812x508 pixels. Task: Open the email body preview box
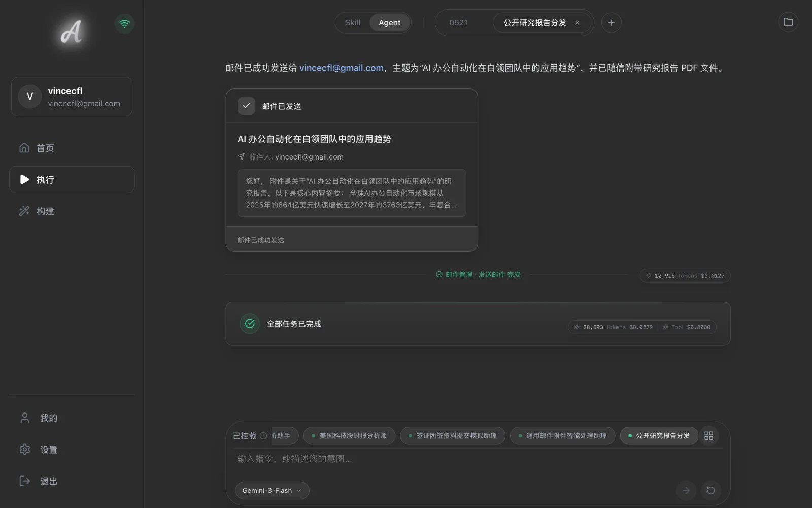[x=352, y=193]
